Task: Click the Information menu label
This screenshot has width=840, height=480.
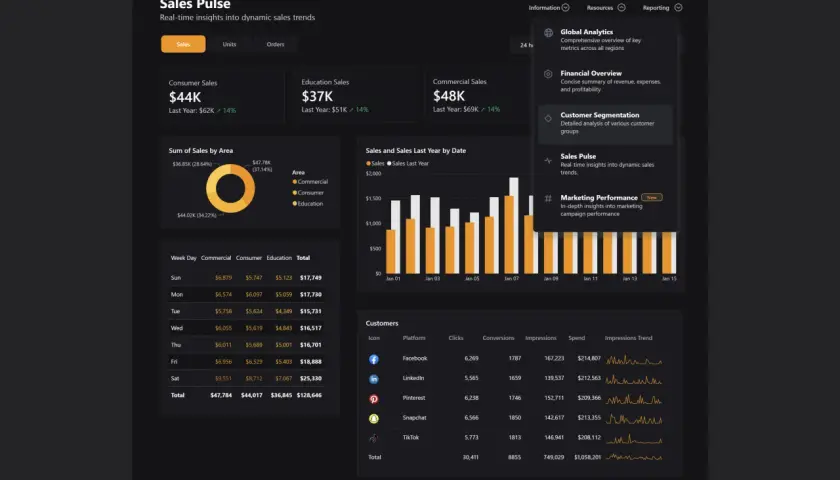Action: [544, 8]
